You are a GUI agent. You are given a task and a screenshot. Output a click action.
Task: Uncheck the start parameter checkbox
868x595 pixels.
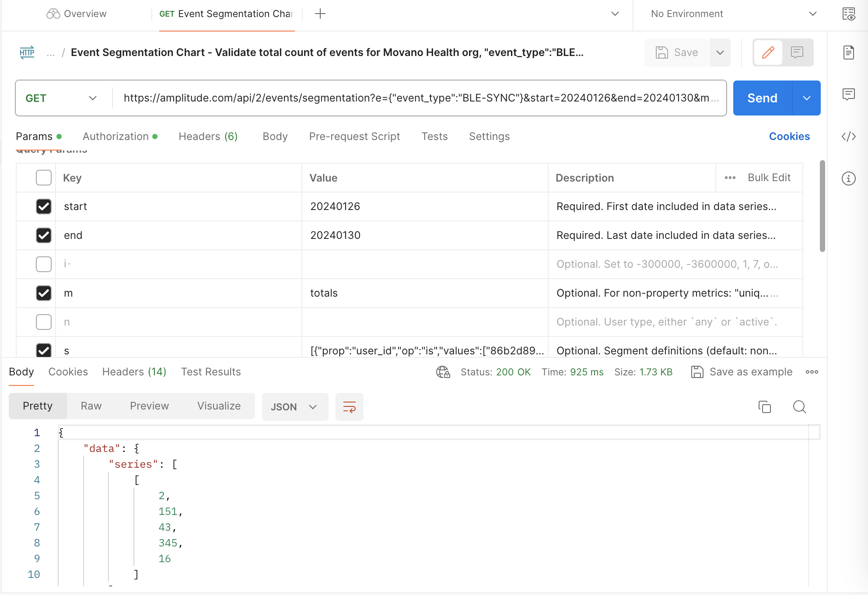point(44,206)
